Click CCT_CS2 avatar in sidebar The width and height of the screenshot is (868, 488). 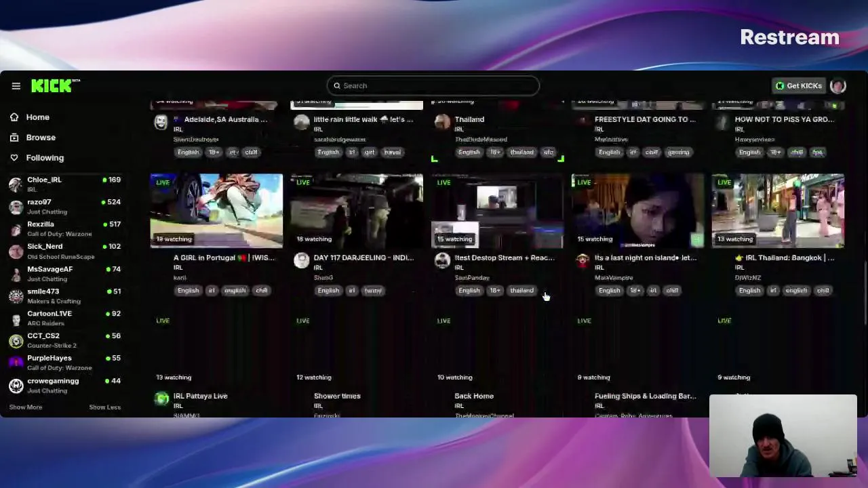16,341
